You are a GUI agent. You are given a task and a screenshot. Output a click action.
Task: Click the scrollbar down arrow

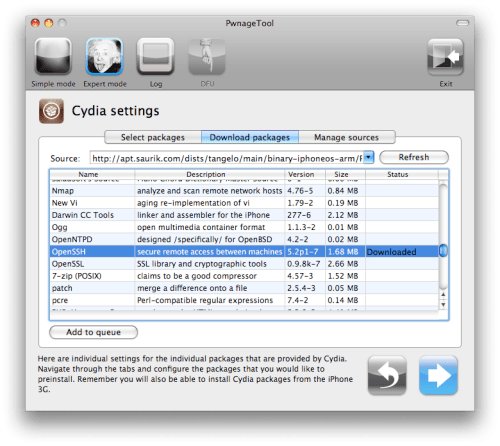[443, 305]
